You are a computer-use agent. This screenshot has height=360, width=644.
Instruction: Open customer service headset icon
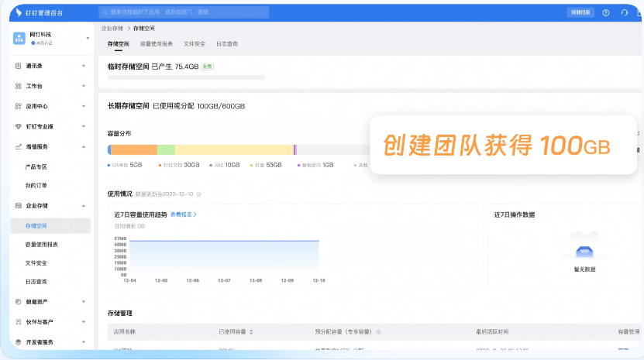coord(625,12)
